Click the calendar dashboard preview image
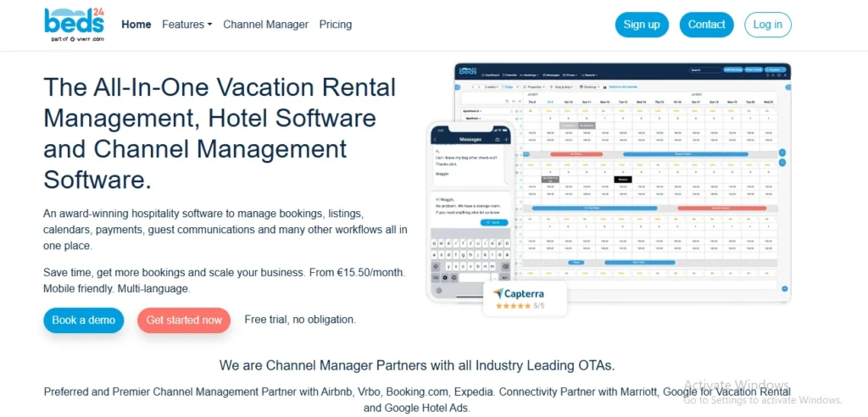 click(623, 182)
